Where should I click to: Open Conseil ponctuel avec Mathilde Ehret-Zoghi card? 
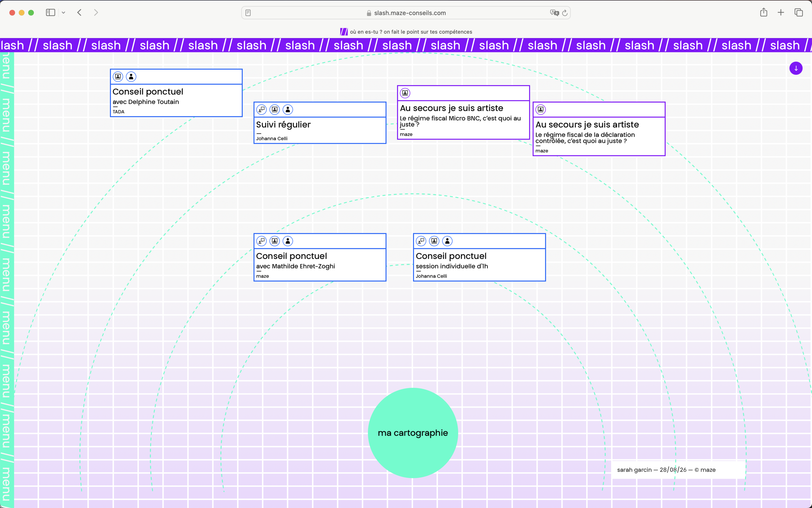(320, 257)
